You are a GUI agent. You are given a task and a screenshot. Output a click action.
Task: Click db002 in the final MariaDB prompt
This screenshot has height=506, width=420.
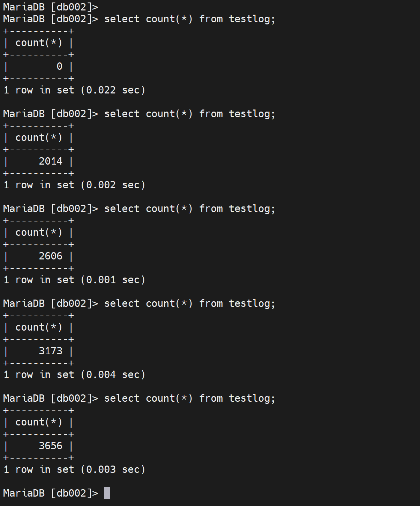(x=71, y=493)
